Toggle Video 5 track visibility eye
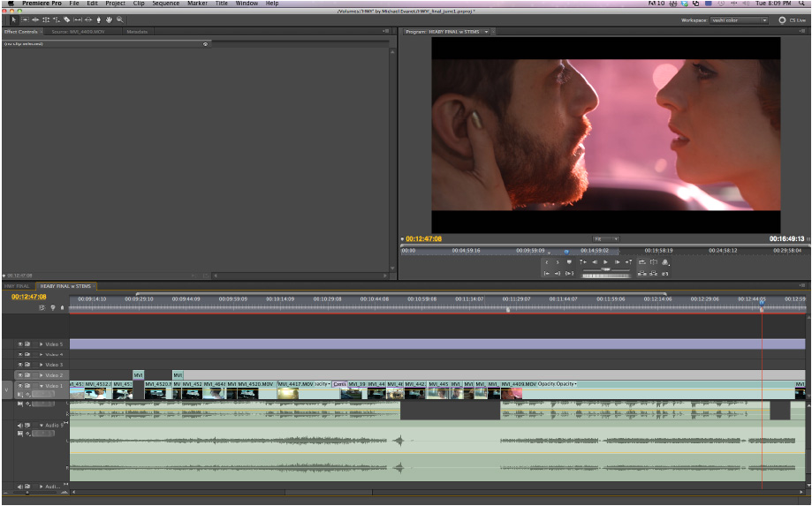 20,344
